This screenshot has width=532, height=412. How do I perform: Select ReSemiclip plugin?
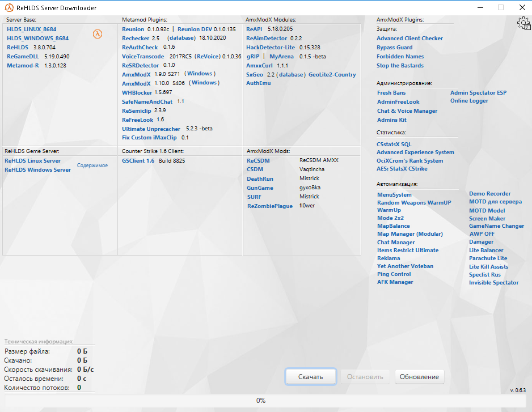click(136, 111)
